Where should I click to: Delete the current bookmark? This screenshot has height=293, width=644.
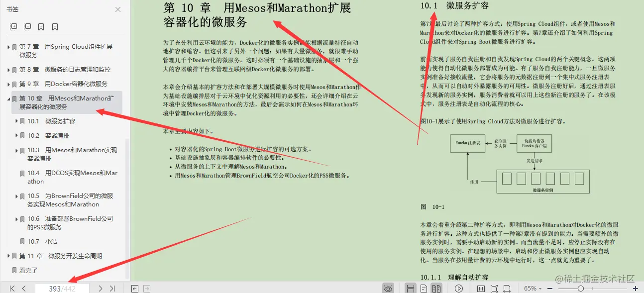[55, 27]
